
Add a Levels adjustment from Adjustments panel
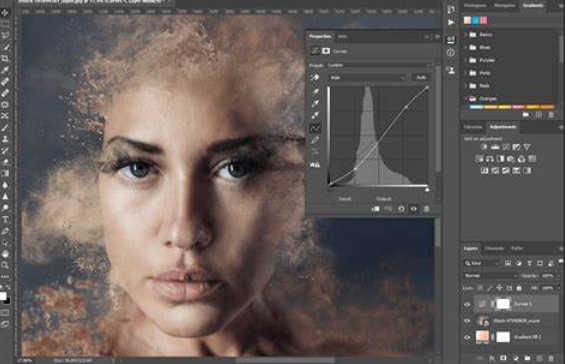click(495, 147)
